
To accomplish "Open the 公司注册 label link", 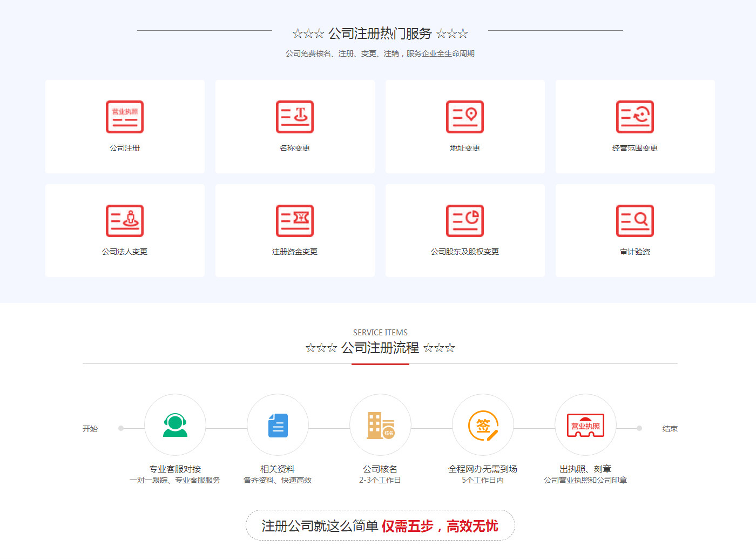I will tap(125, 148).
